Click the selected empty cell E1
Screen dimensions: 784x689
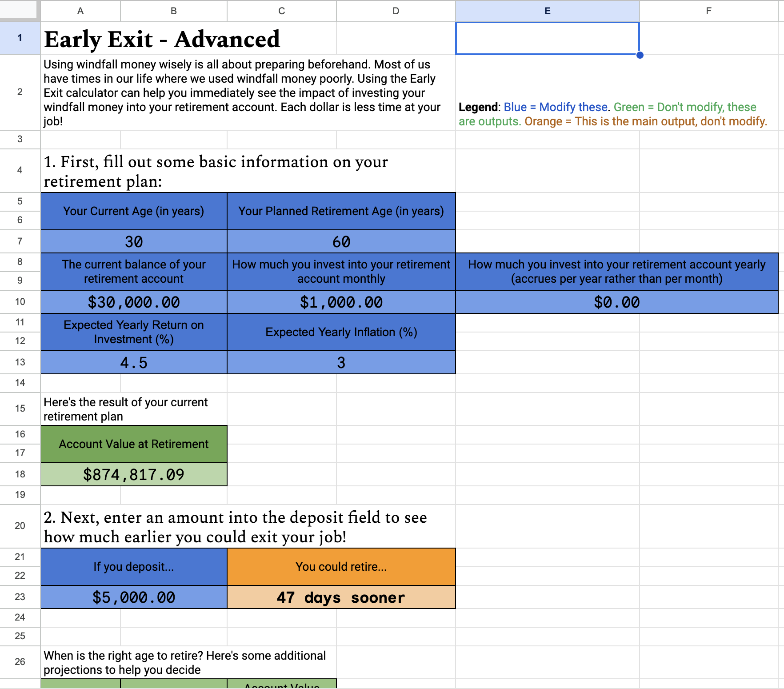(x=548, y=38)
